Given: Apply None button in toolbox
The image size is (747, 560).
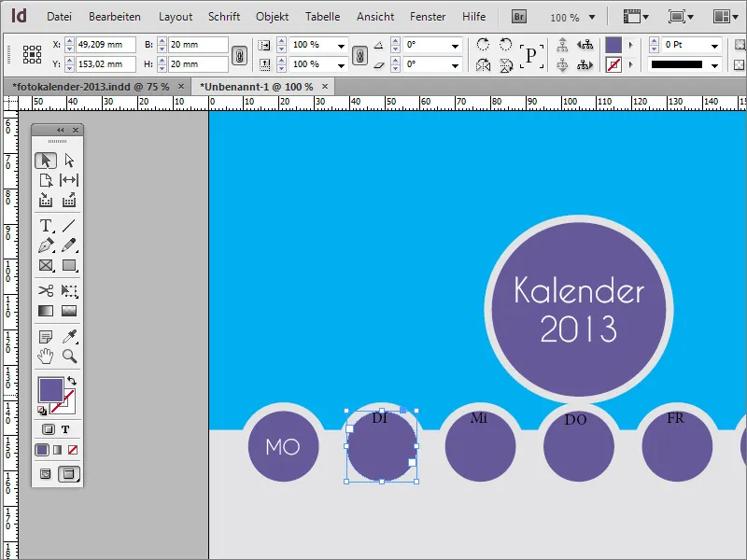Looking at the screenshot, I should 73,450.
